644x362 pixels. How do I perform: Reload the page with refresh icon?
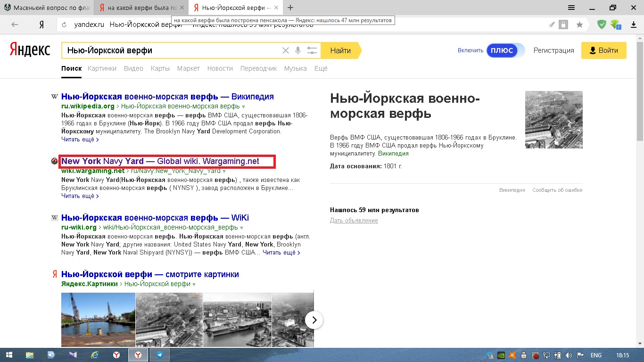[x=64, y=25]
